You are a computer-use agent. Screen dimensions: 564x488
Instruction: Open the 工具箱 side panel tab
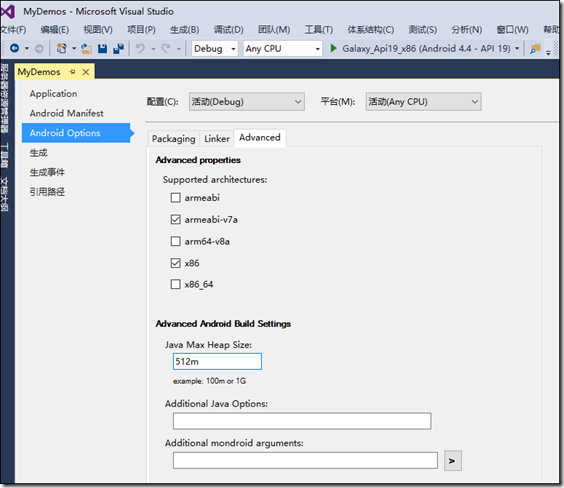tap(5, 155)
